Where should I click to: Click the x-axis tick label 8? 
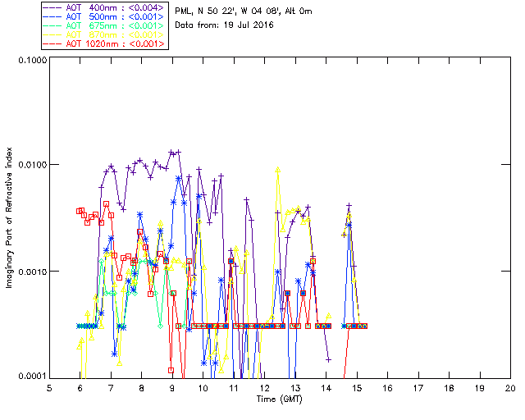[x=142, y=388]
